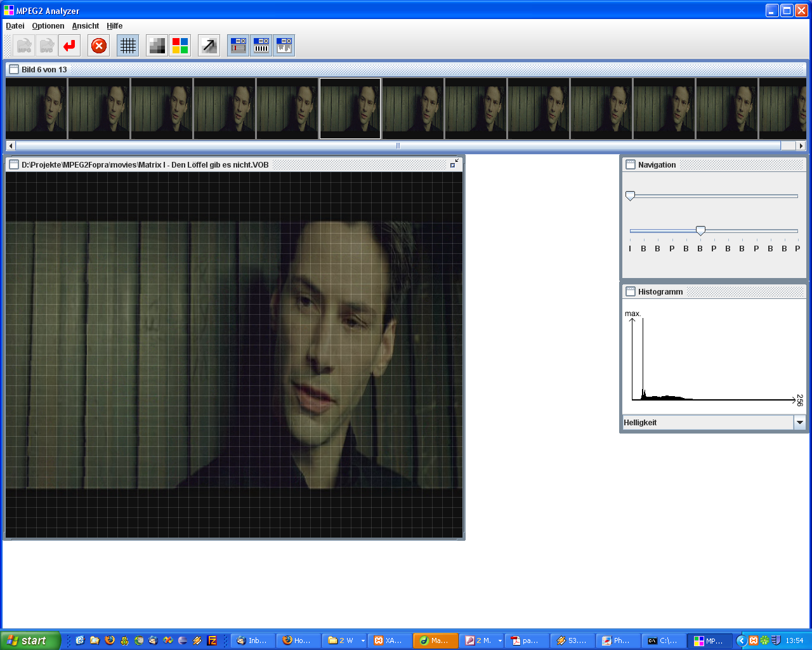The width and height of the screenshot is (812, 650).
Task: Enable the motion vector arrow icon
Action: pyautogui.click(x=209, y=46)
